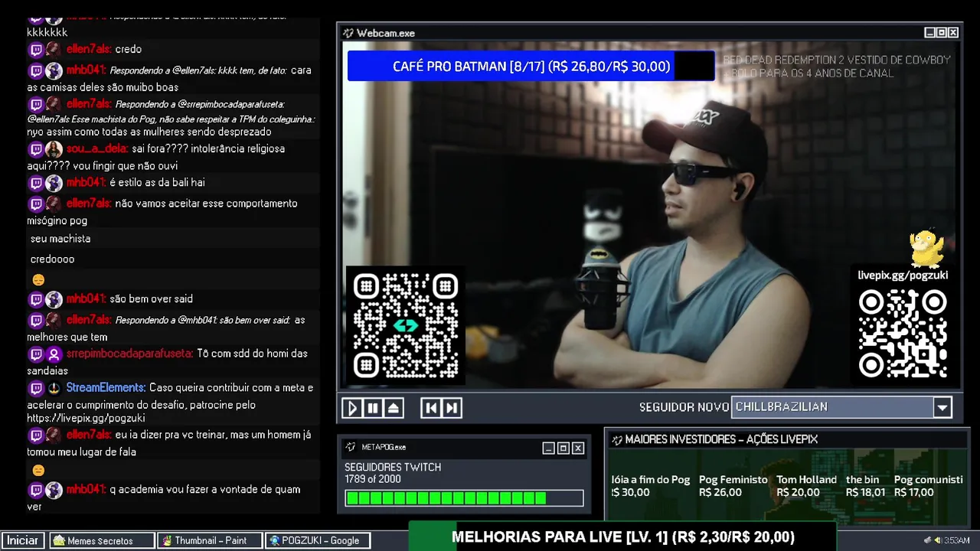The width and height of the screenshot is (980, 551).
Task: Click the speaker volume tray icon
Action: (937, 540)
